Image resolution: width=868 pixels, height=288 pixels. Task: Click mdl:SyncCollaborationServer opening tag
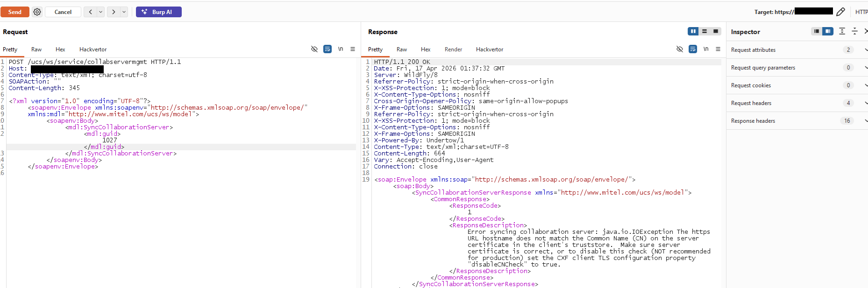119,127
